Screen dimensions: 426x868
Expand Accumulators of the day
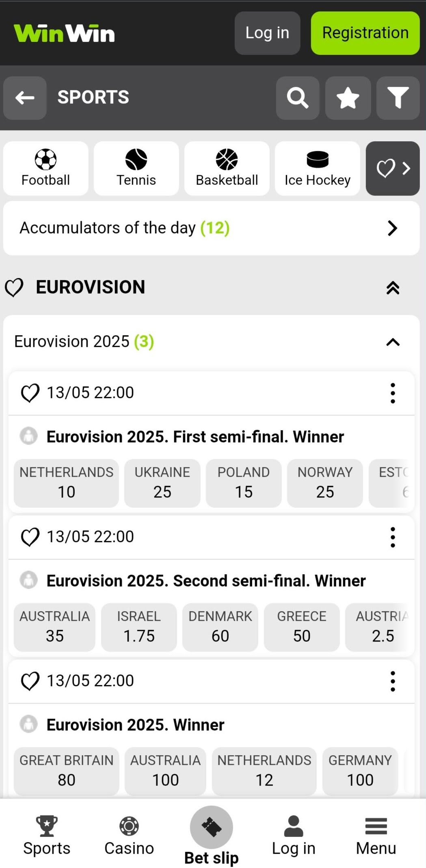pos(392,228)
